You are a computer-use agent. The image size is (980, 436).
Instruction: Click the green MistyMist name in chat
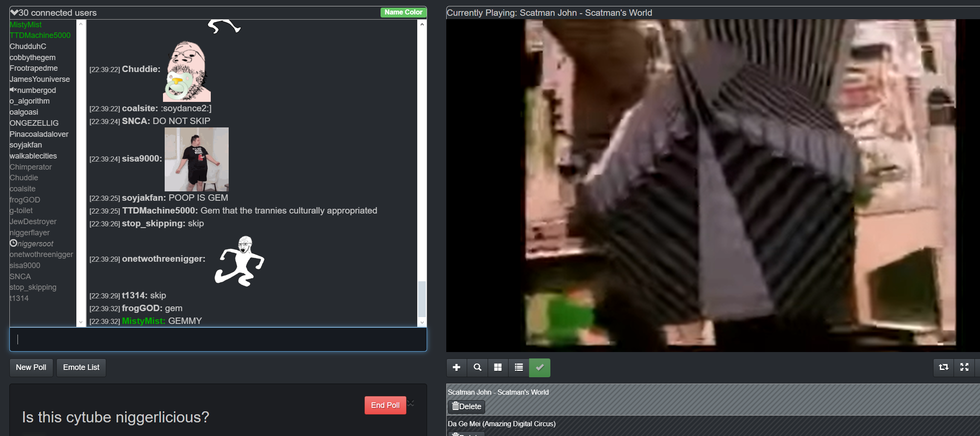coord(143,321)
